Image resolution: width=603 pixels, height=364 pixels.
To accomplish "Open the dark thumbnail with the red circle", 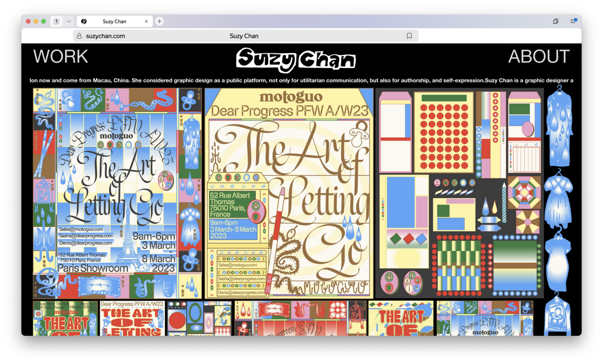I will coord(199,318).
